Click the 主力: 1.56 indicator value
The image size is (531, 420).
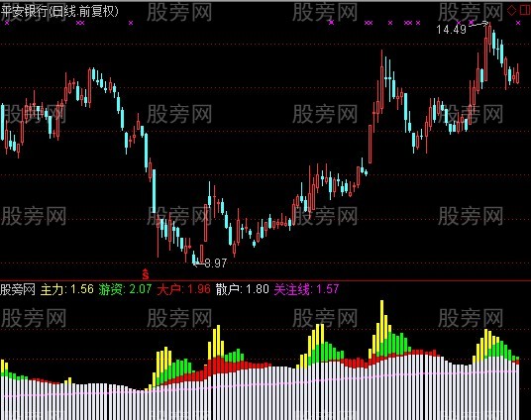(67, 289)
